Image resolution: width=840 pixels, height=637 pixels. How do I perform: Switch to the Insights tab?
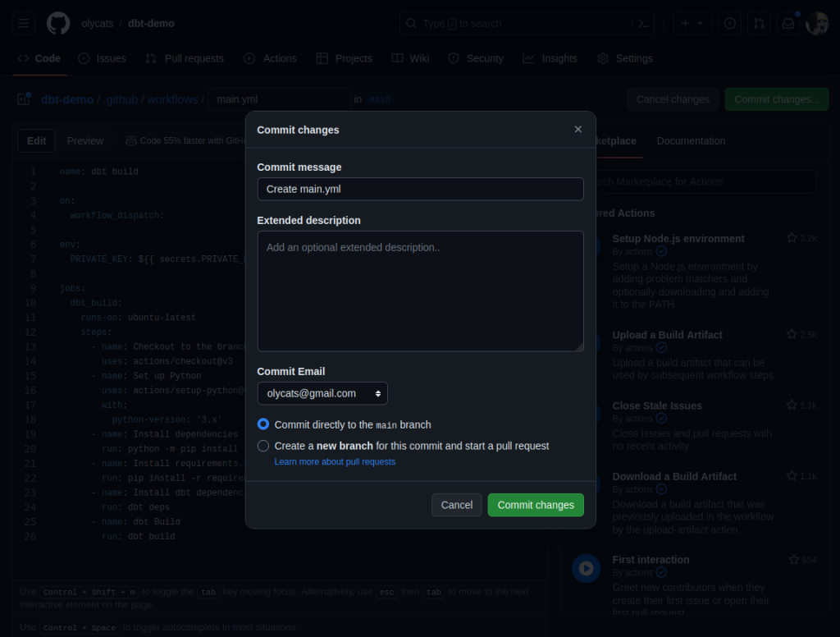(x=550, y=58)
